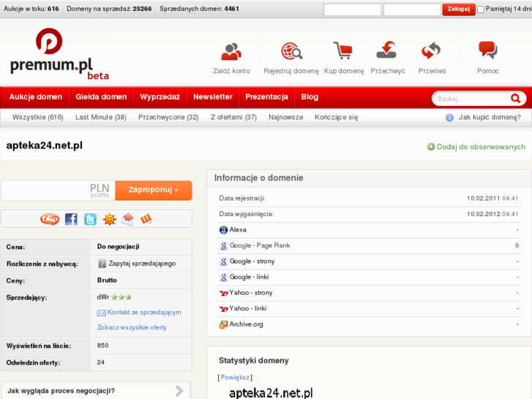The width and height of the screenshot is (532, 399).
Task: Open Pomoc speech bubble icon
Action: pos(488,51)
